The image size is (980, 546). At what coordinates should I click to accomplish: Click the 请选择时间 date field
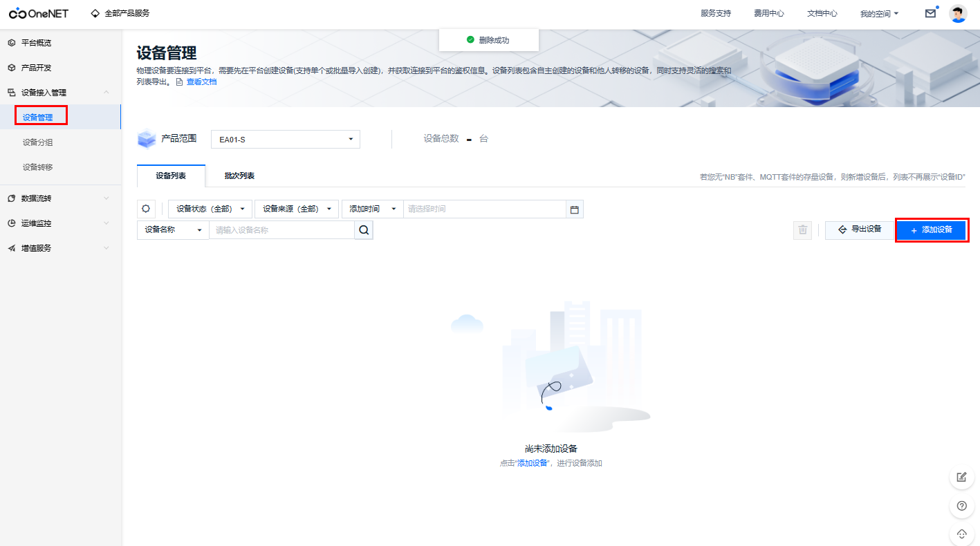point(484,209)
